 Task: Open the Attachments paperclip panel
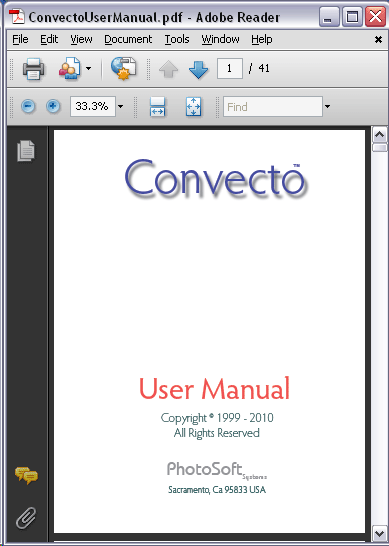tap(26, 518)
